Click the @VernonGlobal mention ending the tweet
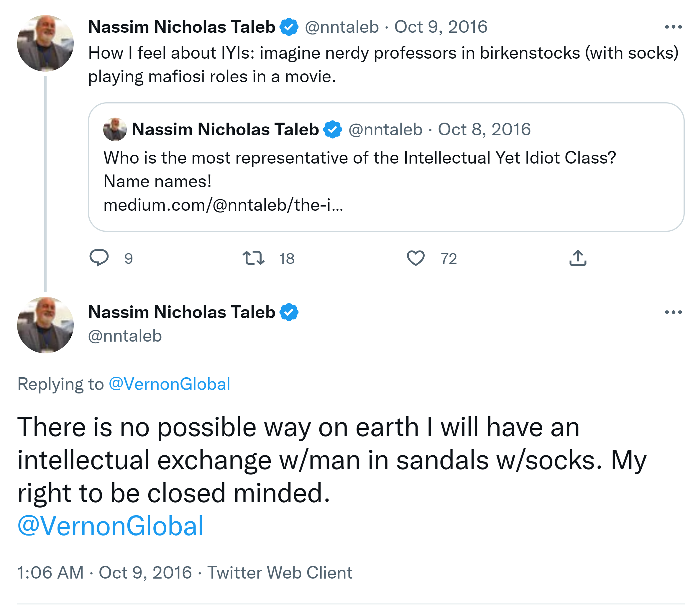698x616 pixels. tap(110, 526)
